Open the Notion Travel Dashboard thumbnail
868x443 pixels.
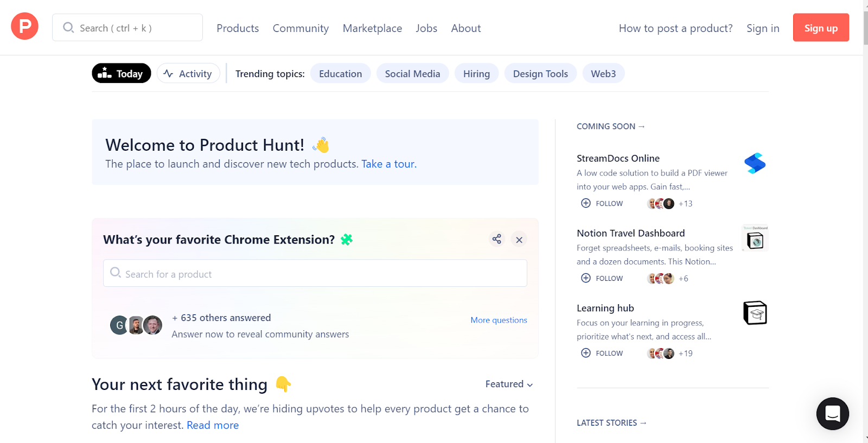pos(755,238)
